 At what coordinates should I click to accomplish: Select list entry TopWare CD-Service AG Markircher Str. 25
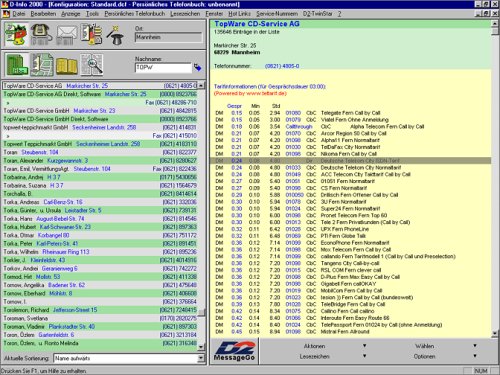point(100,86)
